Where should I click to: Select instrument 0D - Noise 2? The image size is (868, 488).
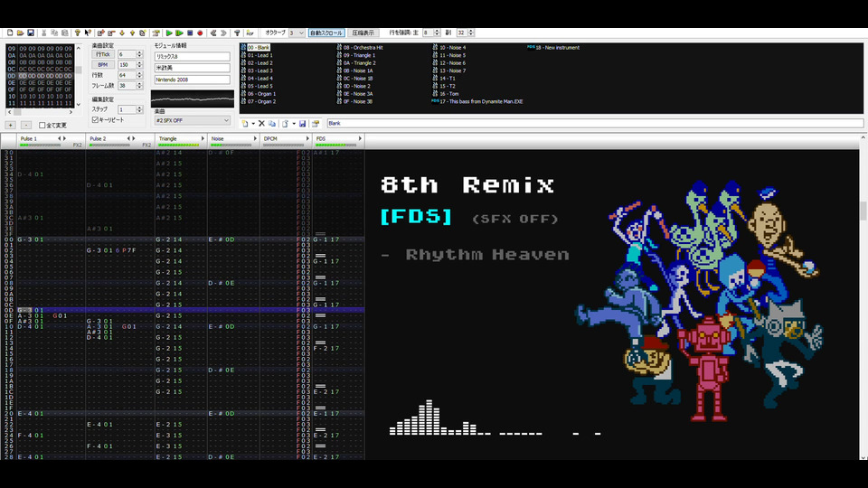356,86
